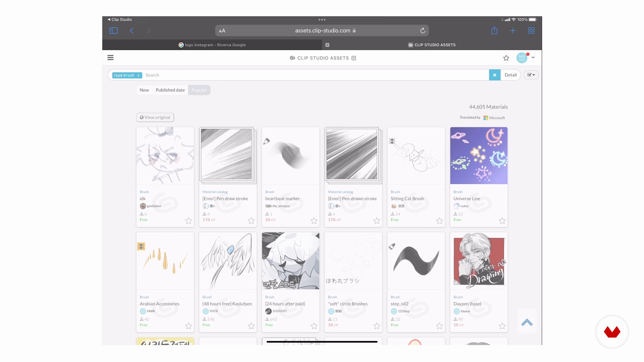This screenshot has width=644, height=362.
Task: Favorite the Arabian Accessories star
Action: [x=189, y=326]
